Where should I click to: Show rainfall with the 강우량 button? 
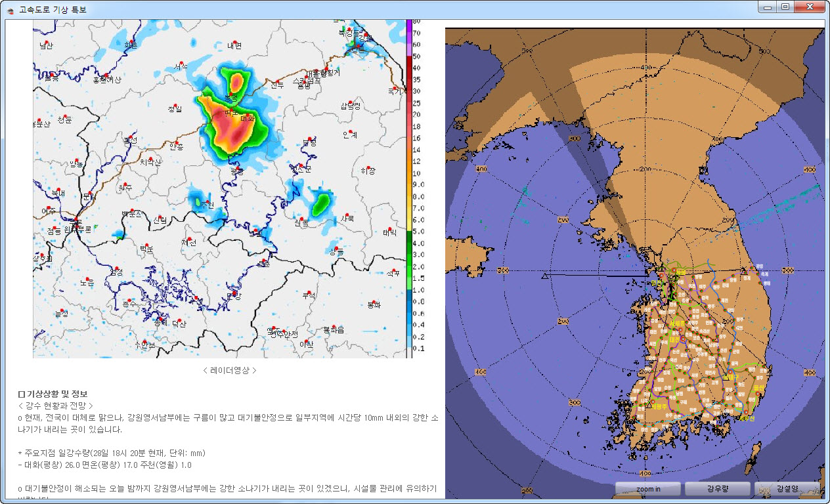[718, 489]
